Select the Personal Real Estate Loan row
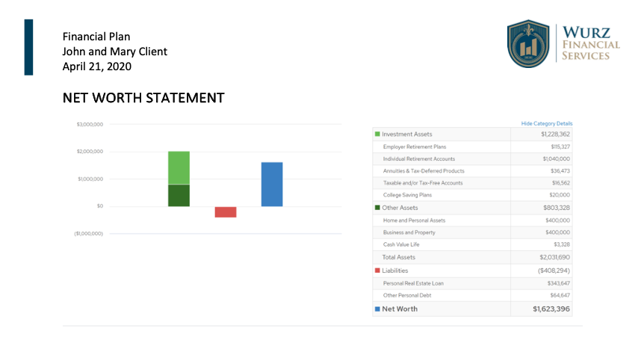Viewport: 644px width, 346px height. 413,283
